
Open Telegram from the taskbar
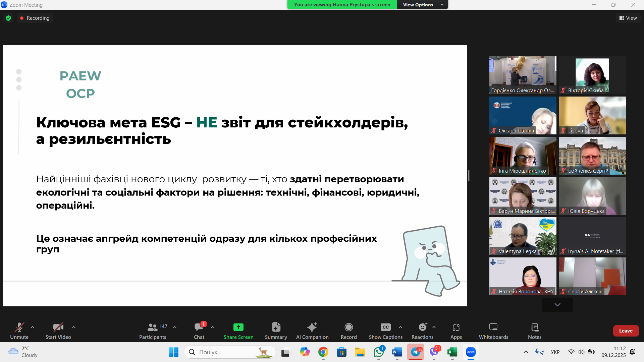pos(416,352)
